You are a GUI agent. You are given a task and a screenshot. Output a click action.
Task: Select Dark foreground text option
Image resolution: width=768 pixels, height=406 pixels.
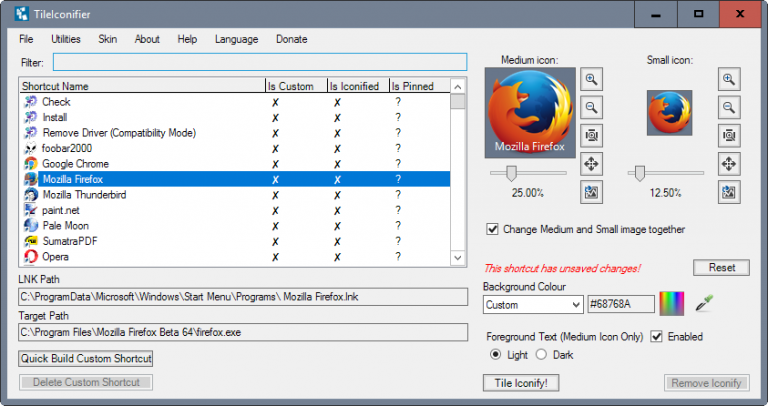pyautogui.click(x=543, y=355)
